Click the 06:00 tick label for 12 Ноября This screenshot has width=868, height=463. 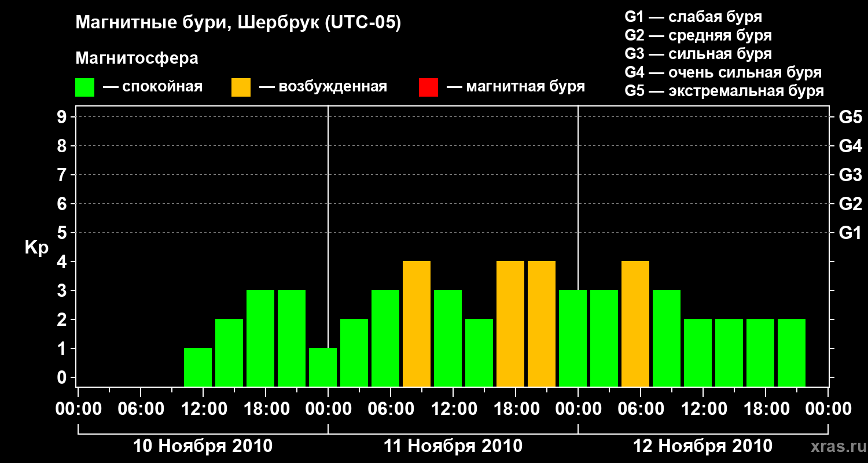pos(641,409)
